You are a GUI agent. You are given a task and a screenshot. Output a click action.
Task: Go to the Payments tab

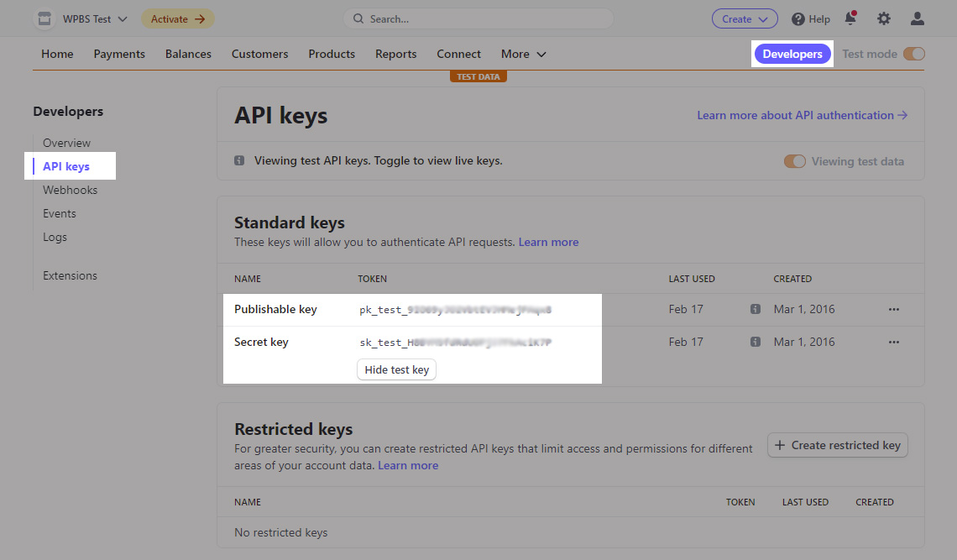(x=119, y=54)
